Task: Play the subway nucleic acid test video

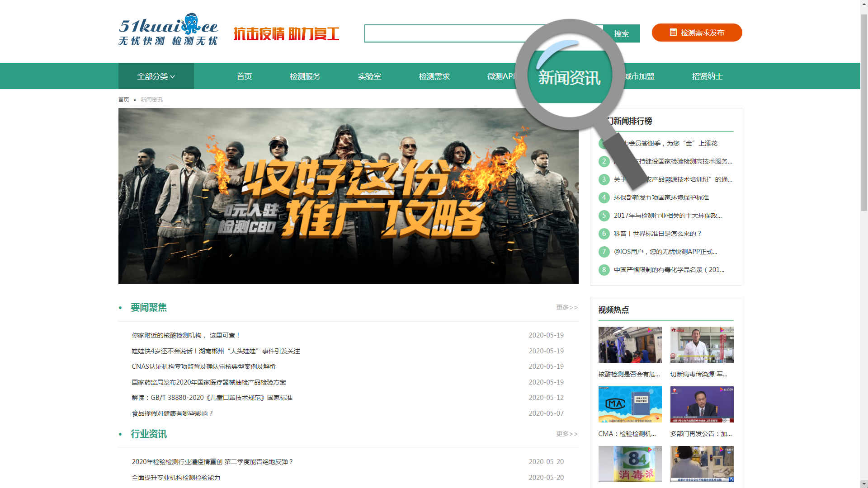Action: (x=630, y=345)
